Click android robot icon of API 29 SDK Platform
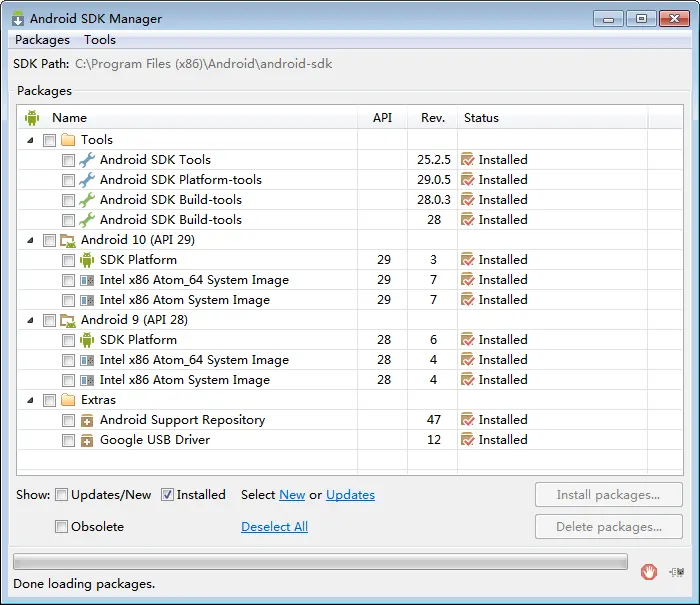 (87, 260)
